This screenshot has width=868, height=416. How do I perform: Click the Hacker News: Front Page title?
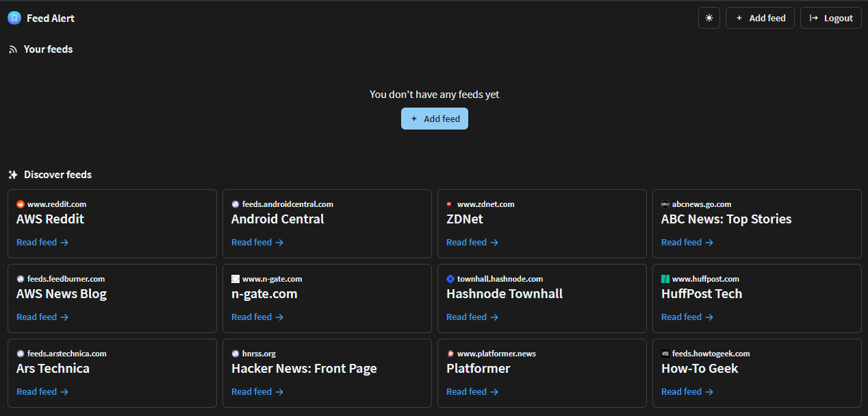tap(304, 369)
